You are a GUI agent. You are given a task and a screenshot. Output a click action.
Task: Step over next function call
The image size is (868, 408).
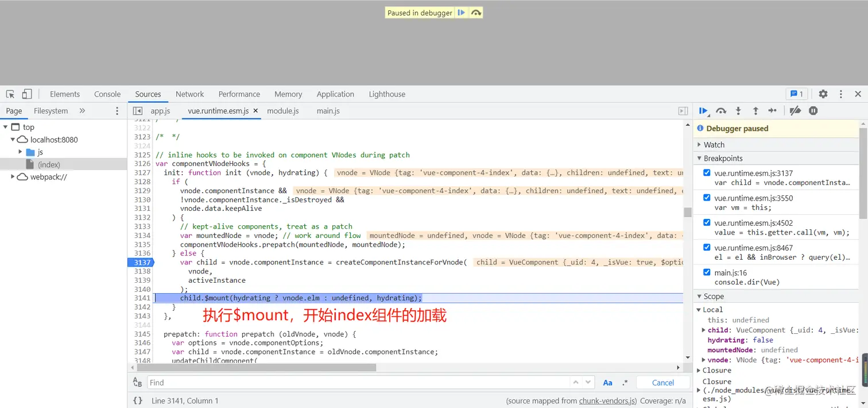pyautogui.click(x=721, y=111)
